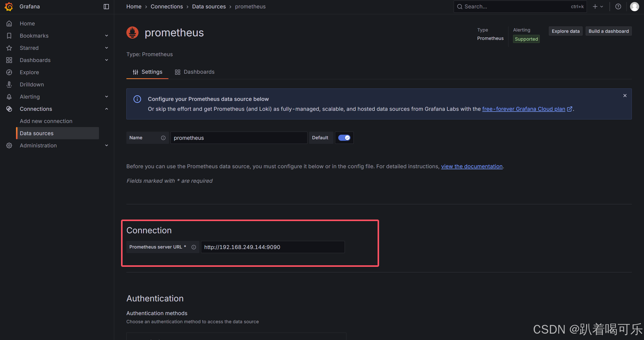
Task: Click the Bookmarks icon in sidebar
Action: tap(9, 36)
